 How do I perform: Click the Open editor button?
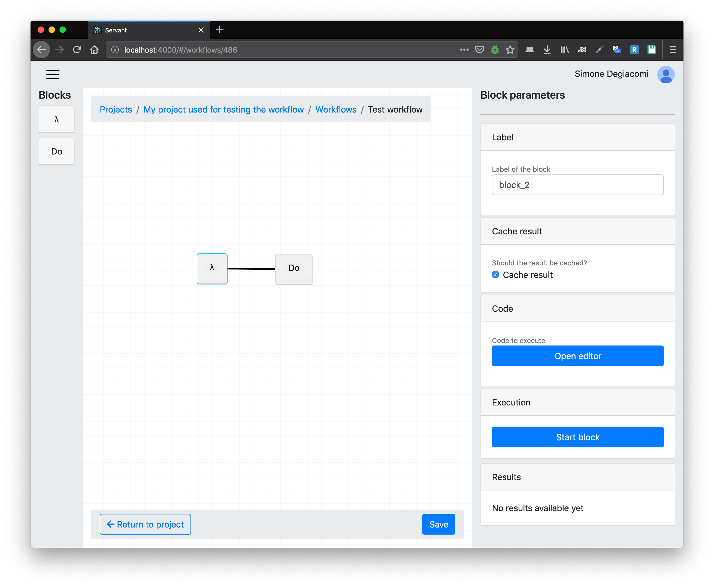click(578, 356)
